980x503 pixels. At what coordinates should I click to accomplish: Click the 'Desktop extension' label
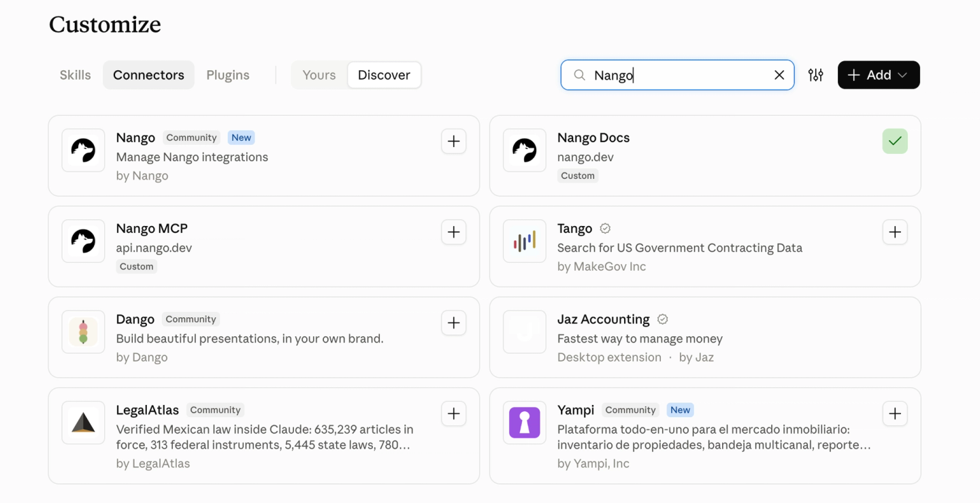[x=609, y=357]
